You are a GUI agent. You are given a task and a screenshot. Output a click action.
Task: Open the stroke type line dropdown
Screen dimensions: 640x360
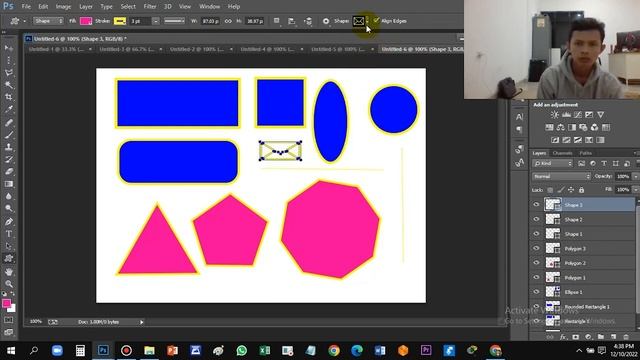pyautogui.click(x=174, y=21)
